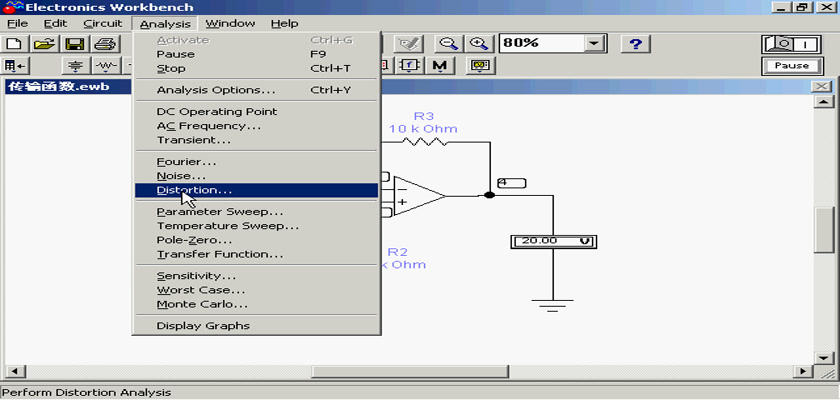Select Transient analysis
Viewport: 840px width, 400px height.
pos(257,140)
